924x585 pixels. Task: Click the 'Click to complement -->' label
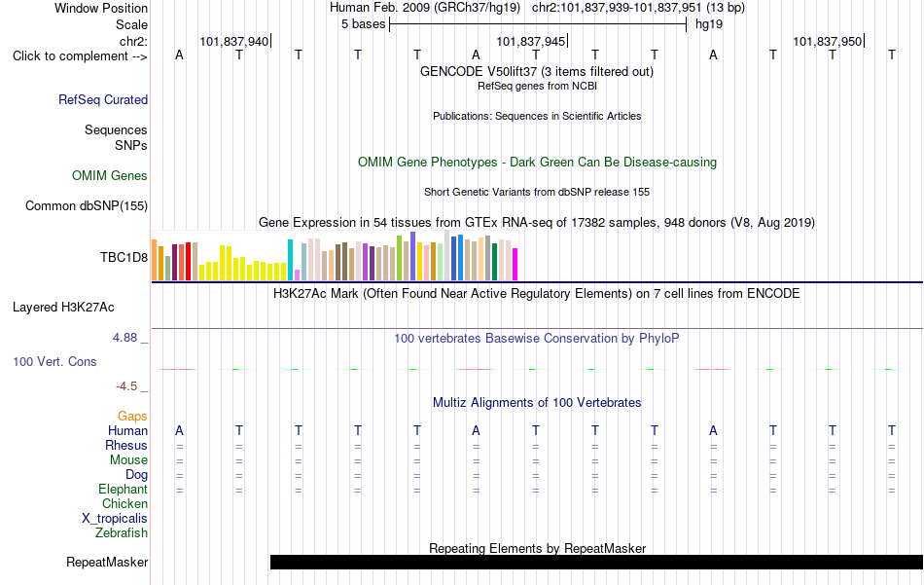coord(80,56)
